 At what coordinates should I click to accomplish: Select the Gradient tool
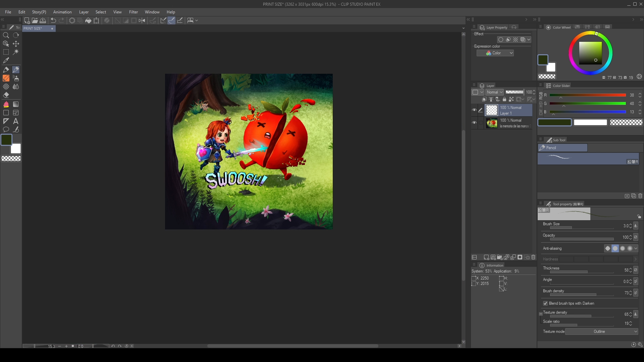click(x=16, y=104)
